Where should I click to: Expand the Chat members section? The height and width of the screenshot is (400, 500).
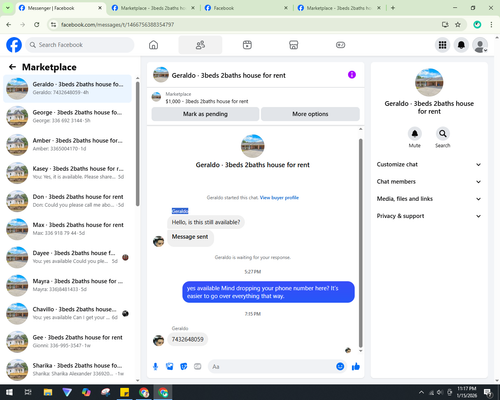[429, 182]
